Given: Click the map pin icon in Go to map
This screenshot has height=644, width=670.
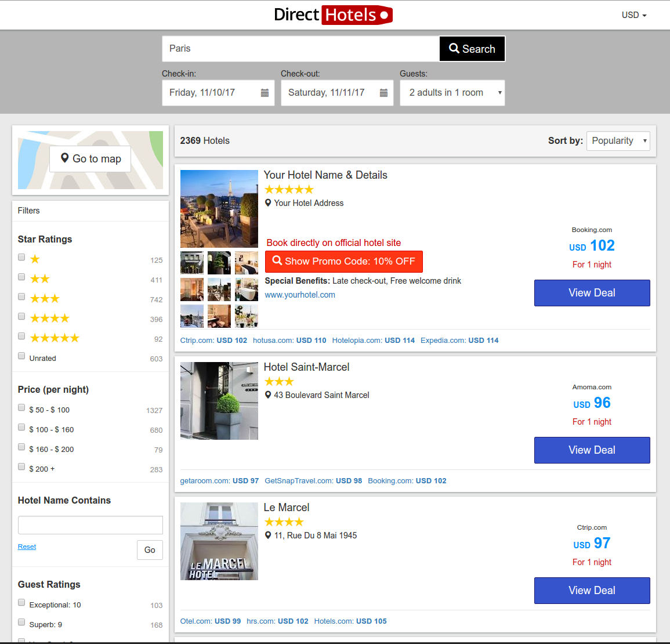Looking at the screenshot, I should coord(64,158).
